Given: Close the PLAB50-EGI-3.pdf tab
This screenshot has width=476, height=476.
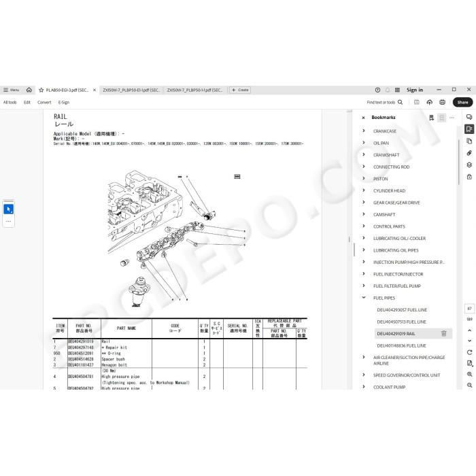Looking at the screenshot, I should pyautogui.click(x=95, y=90).
